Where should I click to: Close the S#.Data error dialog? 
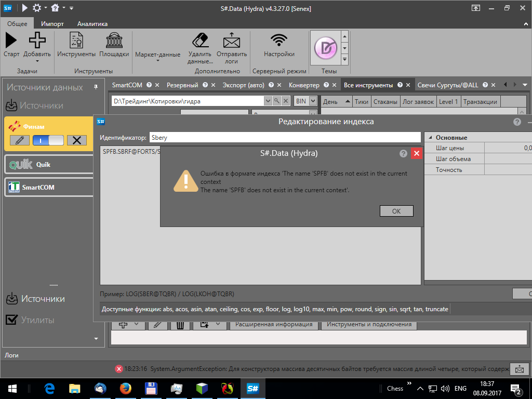(417, 153)
